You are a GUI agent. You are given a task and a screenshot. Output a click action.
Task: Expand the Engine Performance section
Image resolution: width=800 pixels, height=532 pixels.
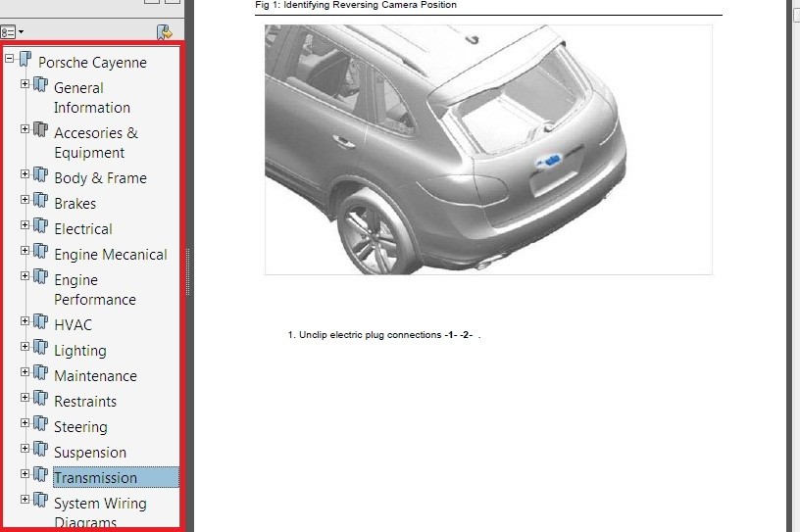(x=25, y=276)
